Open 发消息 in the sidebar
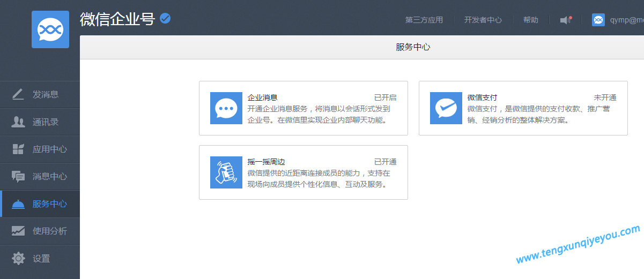 [40, 95]
